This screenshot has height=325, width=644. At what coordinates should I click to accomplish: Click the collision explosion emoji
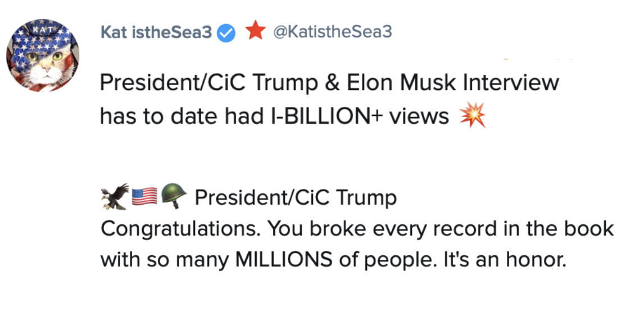coord(472,116)
